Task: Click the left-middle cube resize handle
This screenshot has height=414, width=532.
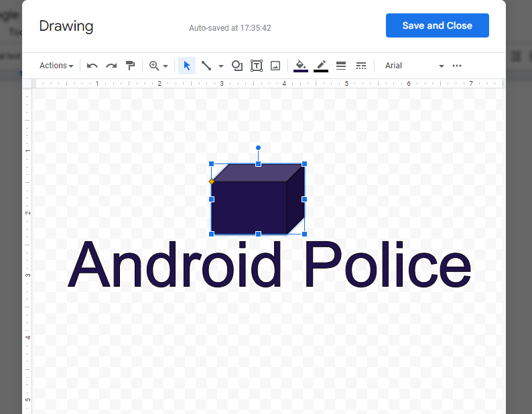Action: coord(211,199)
